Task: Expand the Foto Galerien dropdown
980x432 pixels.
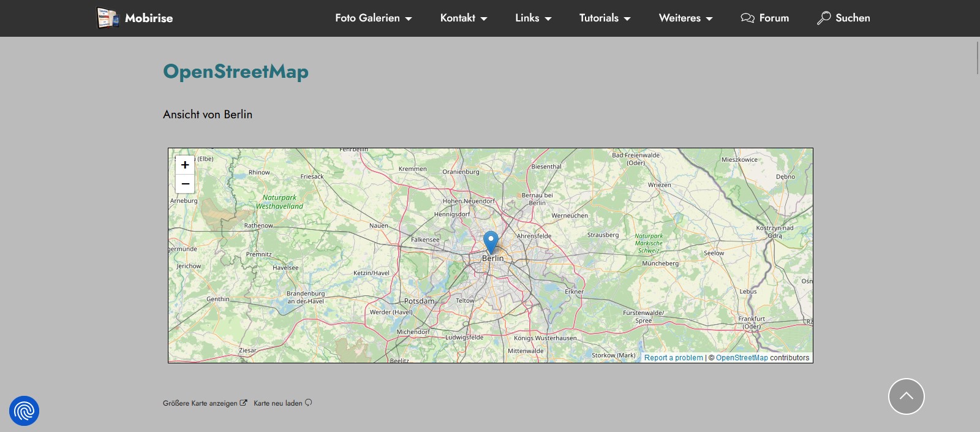Action: pyautogui.click(x=373, y=18)
